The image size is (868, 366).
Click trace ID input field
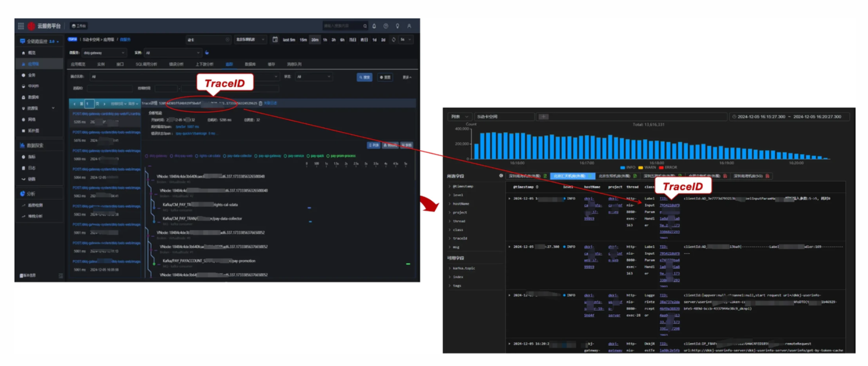pyautogui.click(x=108, y=88)
